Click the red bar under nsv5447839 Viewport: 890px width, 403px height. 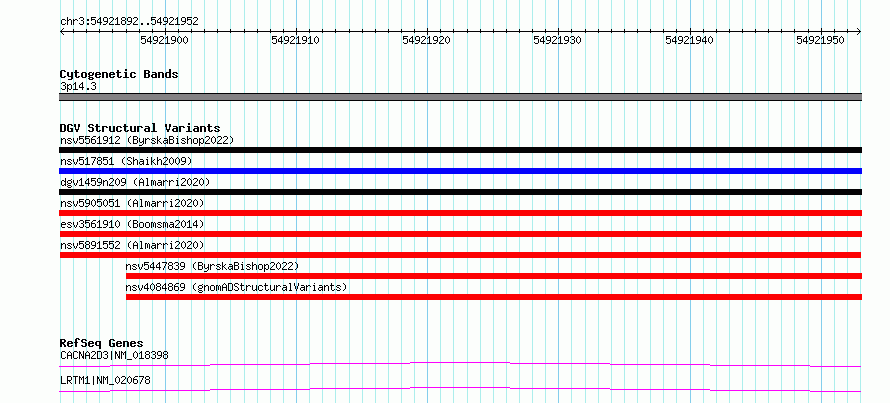[494, 276]
